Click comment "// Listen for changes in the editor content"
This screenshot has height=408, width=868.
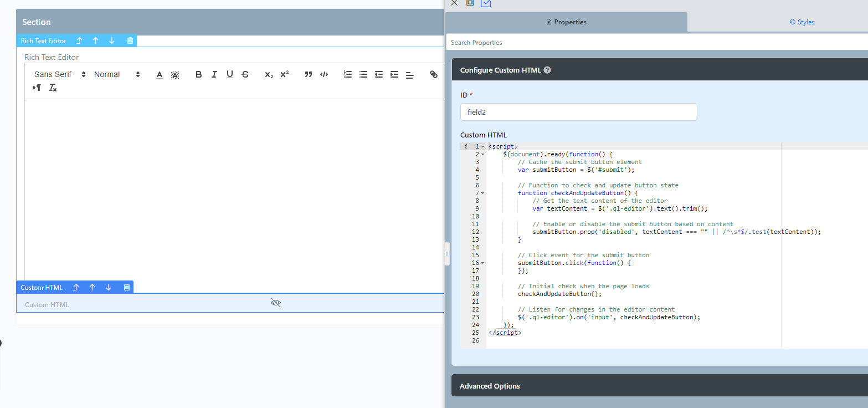click(596, 309)
